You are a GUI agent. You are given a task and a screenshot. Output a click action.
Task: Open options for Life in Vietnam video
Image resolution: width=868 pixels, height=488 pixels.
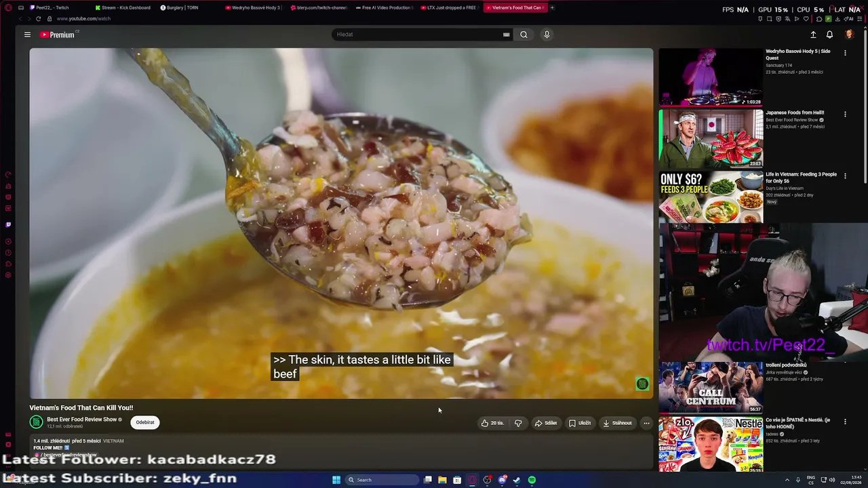(x=845, y=176)
